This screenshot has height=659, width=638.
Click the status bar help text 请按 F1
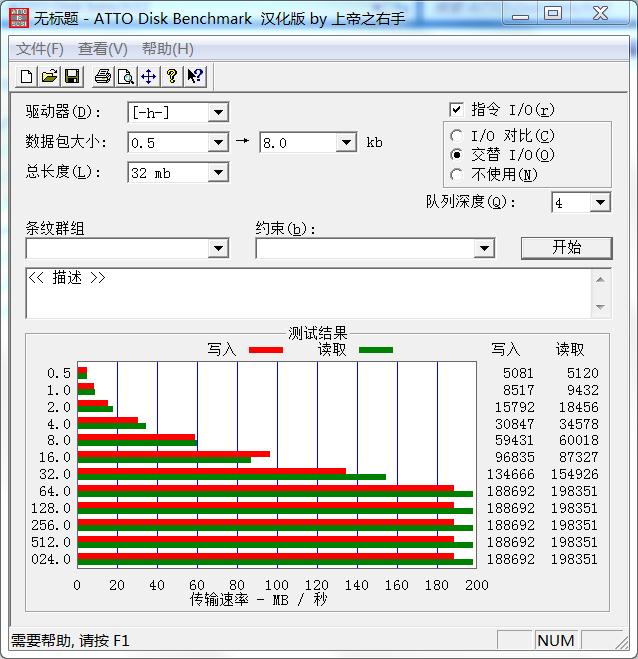pos(104,641)
